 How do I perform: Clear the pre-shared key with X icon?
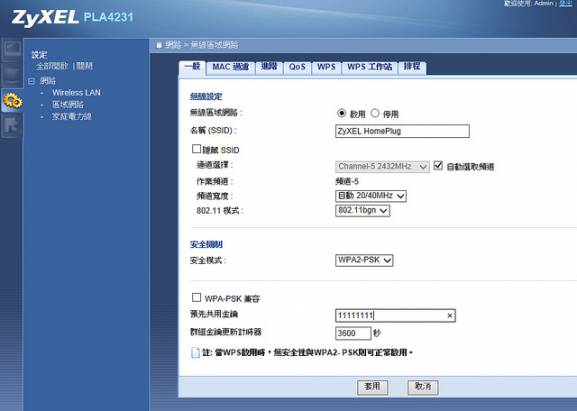[450, 315]
